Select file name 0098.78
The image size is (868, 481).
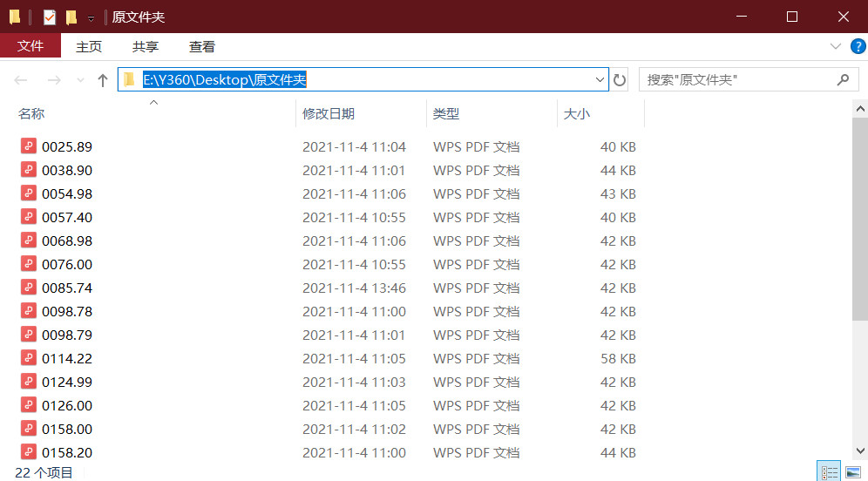click(x=67, y=312)
